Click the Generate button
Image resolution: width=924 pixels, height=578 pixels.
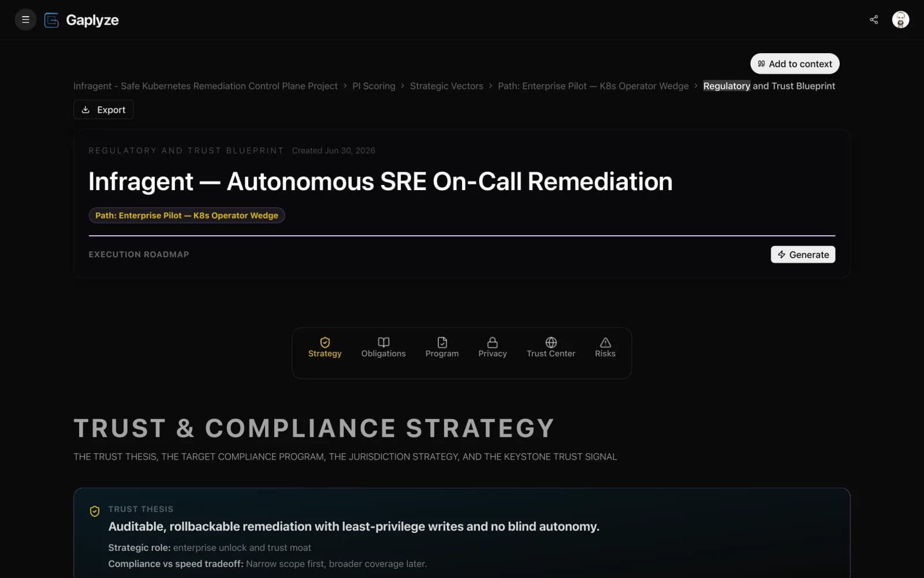pos(803,254)
